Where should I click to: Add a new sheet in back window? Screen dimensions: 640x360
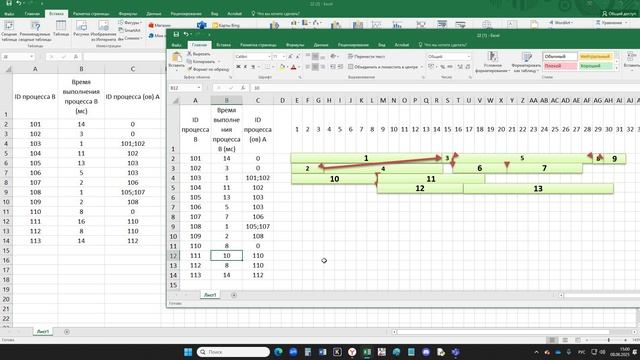[67, 332]
